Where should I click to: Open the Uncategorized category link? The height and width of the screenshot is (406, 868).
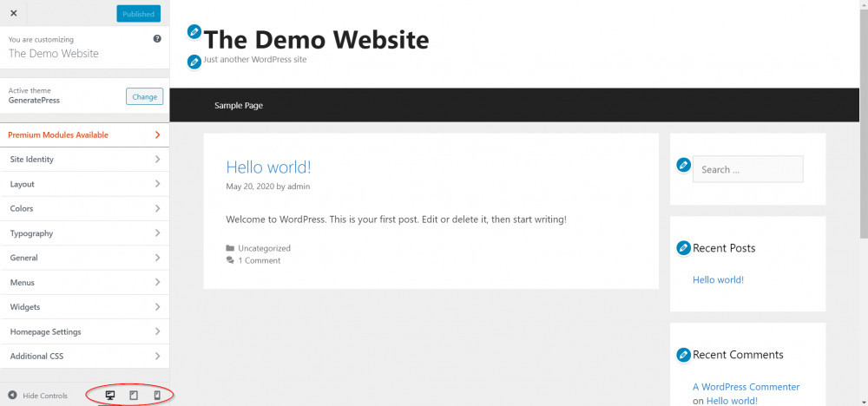click(x=264, y=248)
